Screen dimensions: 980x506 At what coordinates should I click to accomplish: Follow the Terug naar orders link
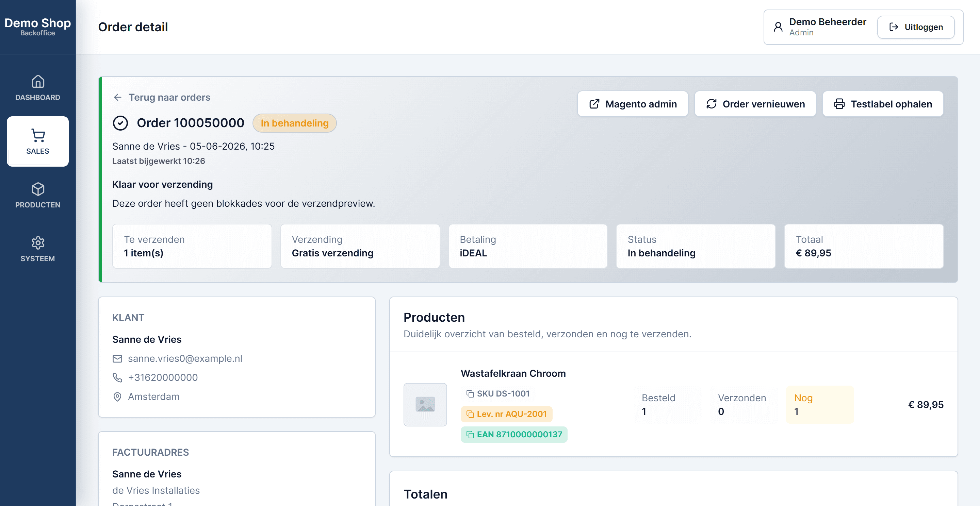click(162, 97)
